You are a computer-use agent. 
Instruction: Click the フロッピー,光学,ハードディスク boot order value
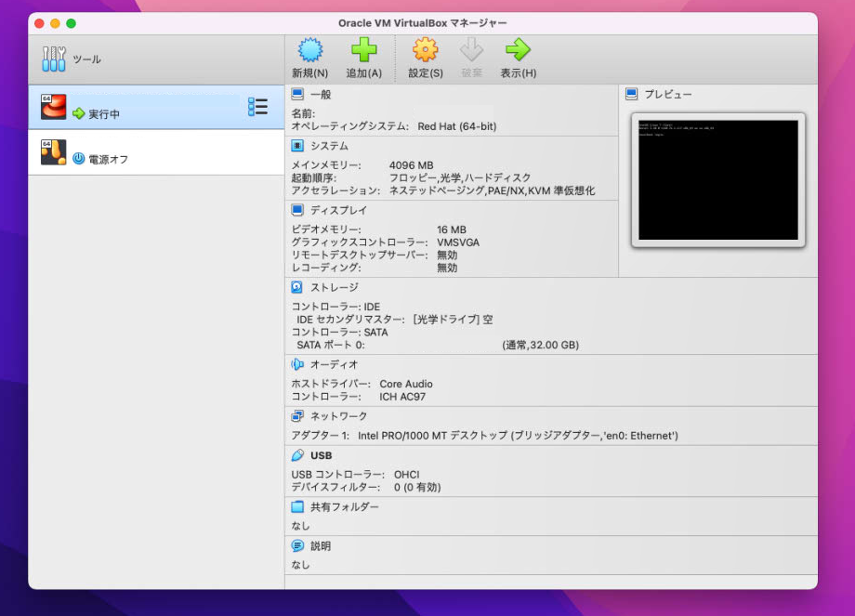(460, 177)
